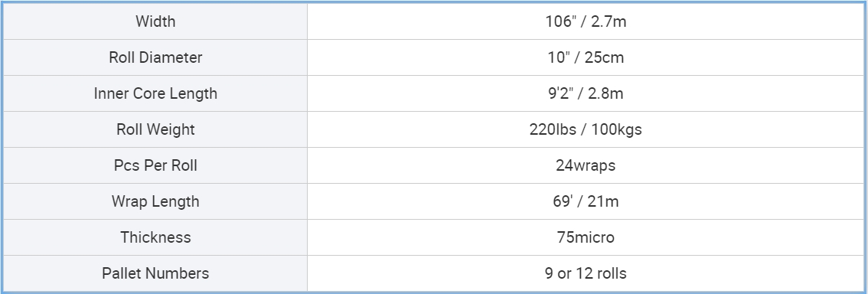Click the Width label cell
Screen dimensions: 868x294
[x=155, y=21]
